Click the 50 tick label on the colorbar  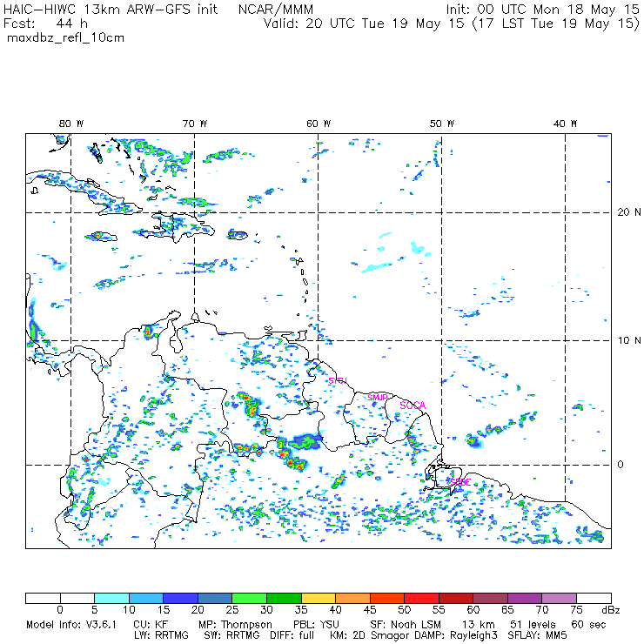click(404, 610)
